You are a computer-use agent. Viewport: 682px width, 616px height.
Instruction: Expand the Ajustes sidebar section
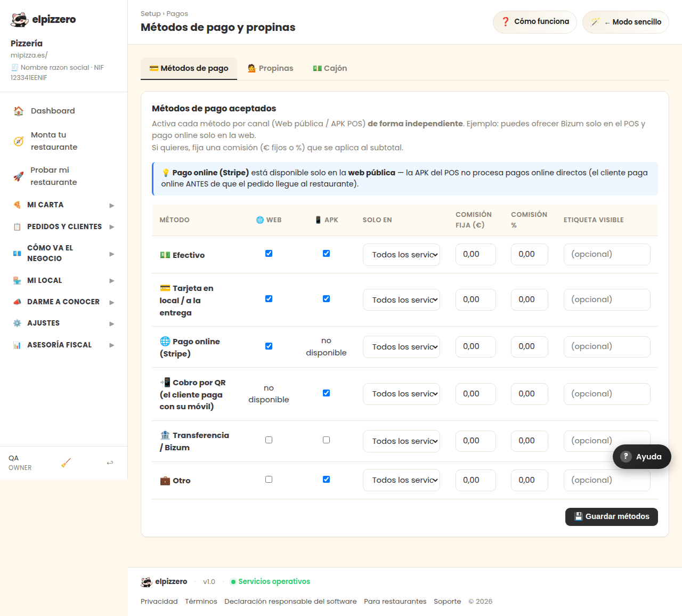tap(64, 323)
